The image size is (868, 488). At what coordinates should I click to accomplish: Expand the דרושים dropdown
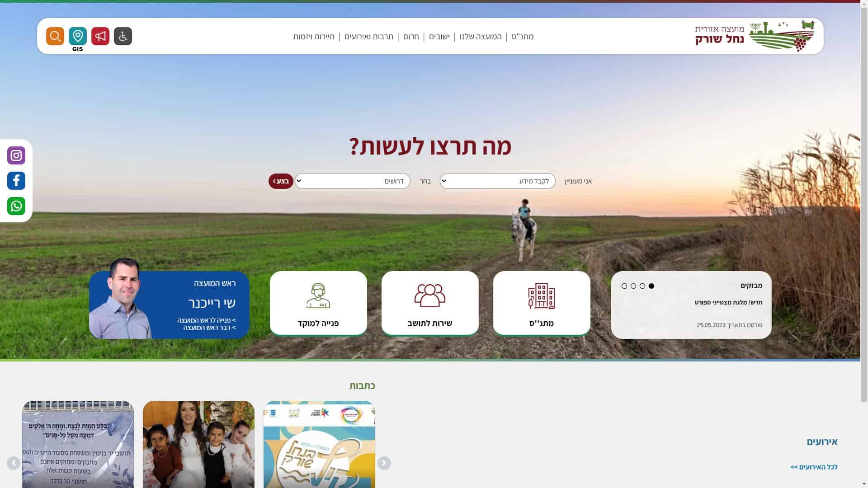coord(353,181)
